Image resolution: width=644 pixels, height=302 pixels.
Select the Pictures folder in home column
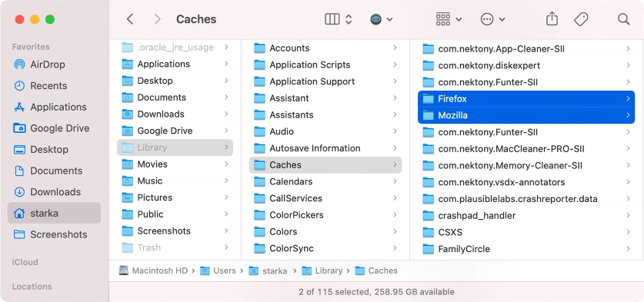pyautogui.click(x=175, y=197)
